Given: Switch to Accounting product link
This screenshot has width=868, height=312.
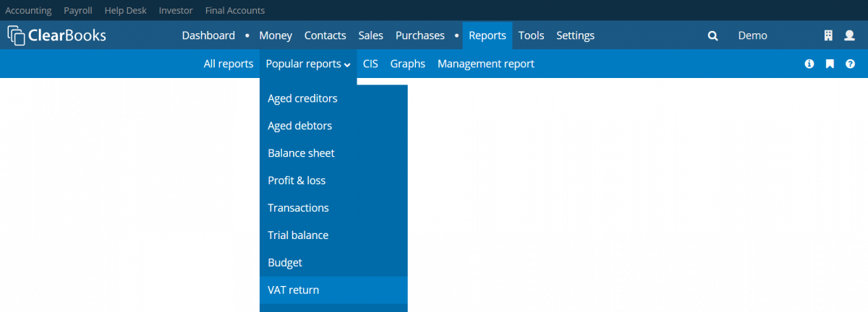Looking at the screenshot, I should [x=28, y=11].
